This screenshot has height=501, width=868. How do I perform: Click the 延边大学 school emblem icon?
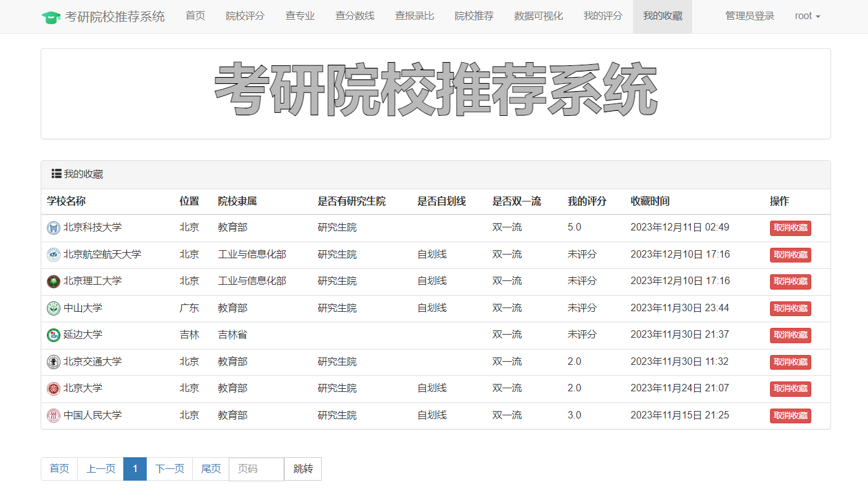pyautogui.click(x=54, y=335)
